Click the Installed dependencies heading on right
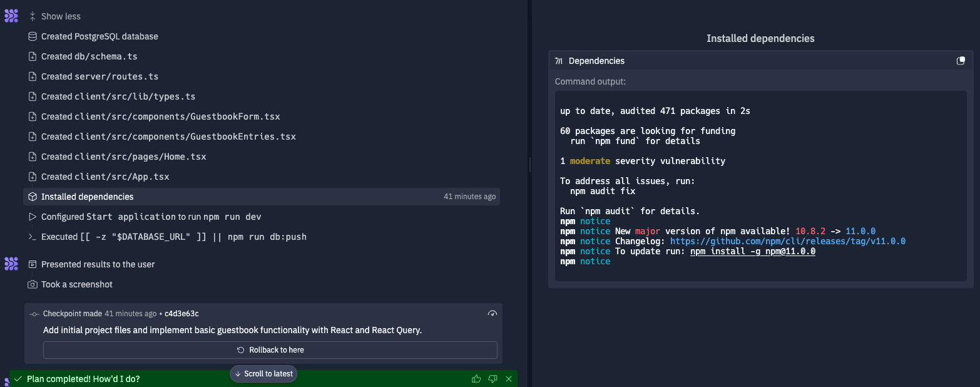Viewport: 980px width, 387px height. coord(760,38)
